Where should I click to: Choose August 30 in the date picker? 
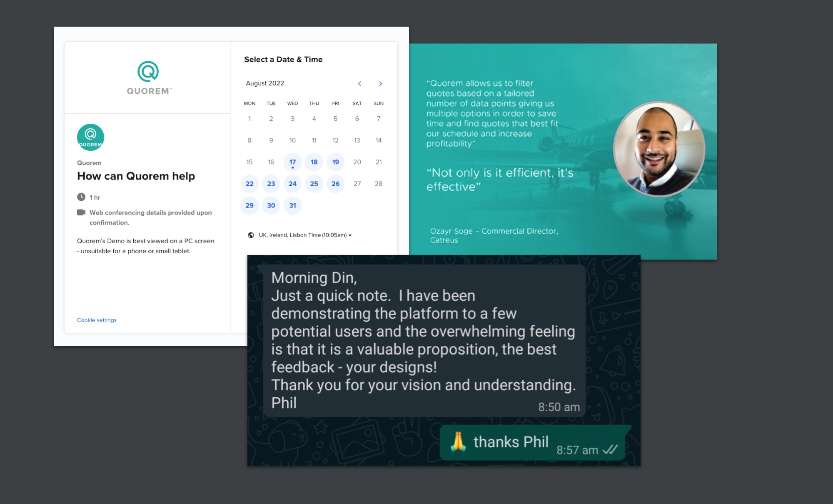pos(271,205)
